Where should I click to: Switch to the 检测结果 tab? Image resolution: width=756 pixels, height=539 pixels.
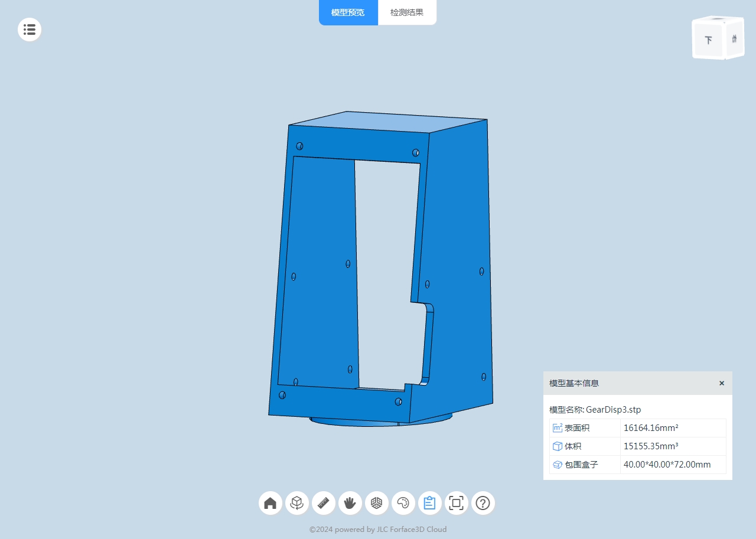tap(407, 12)
